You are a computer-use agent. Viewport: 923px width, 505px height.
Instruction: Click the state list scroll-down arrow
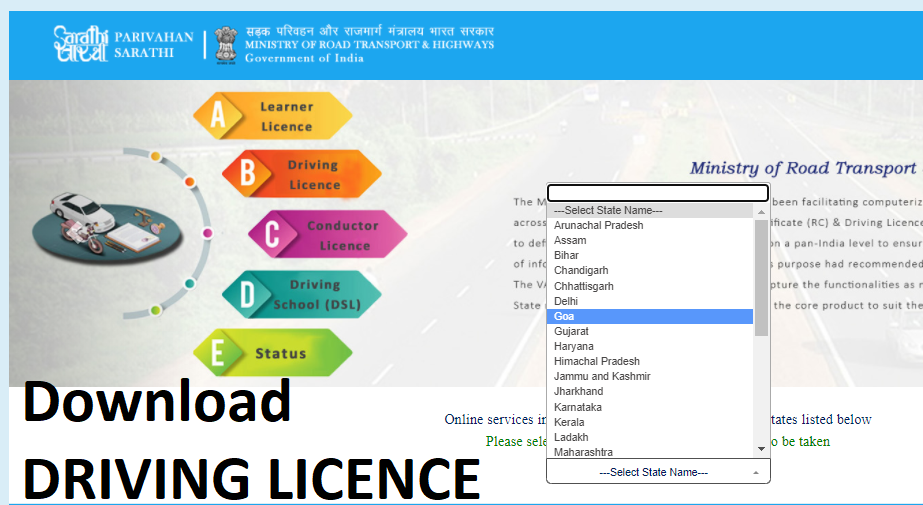click(x=761, y=449)
